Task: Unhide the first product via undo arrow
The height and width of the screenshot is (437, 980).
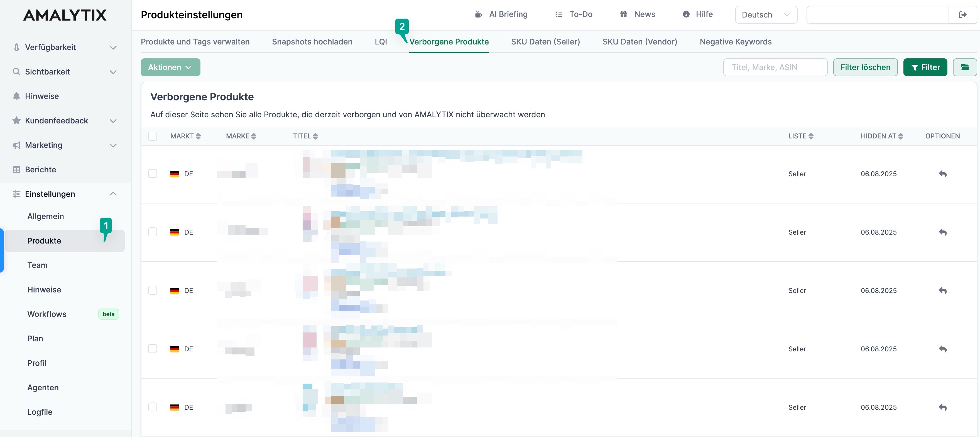Action: (x=943, y=174)
